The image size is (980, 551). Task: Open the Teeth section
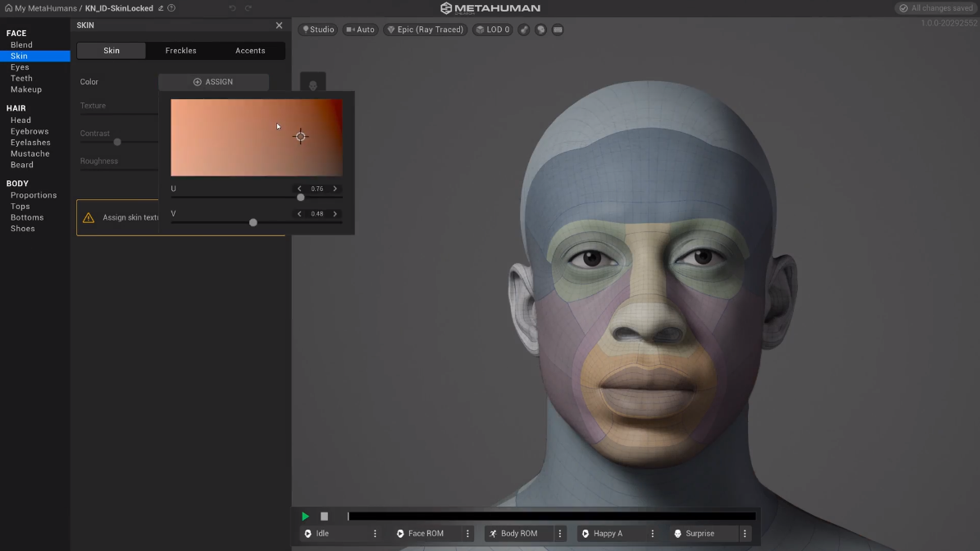click(21, 79)
